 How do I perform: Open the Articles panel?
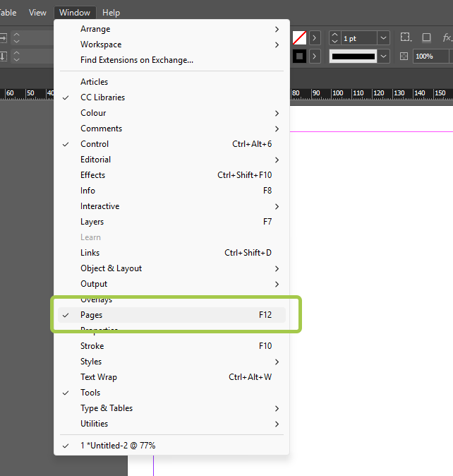coord(171,82)
